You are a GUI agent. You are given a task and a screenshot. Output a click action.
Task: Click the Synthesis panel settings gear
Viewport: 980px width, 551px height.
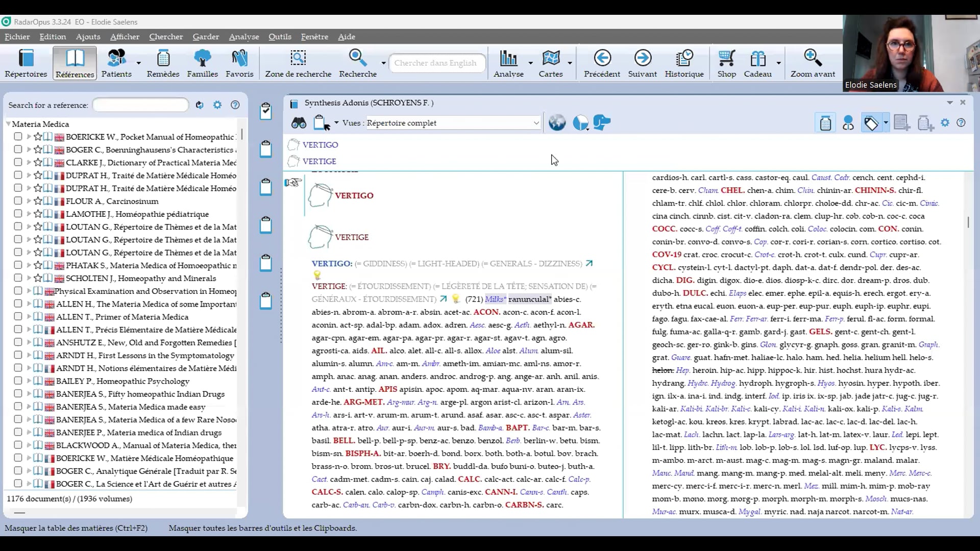point(945,123)
